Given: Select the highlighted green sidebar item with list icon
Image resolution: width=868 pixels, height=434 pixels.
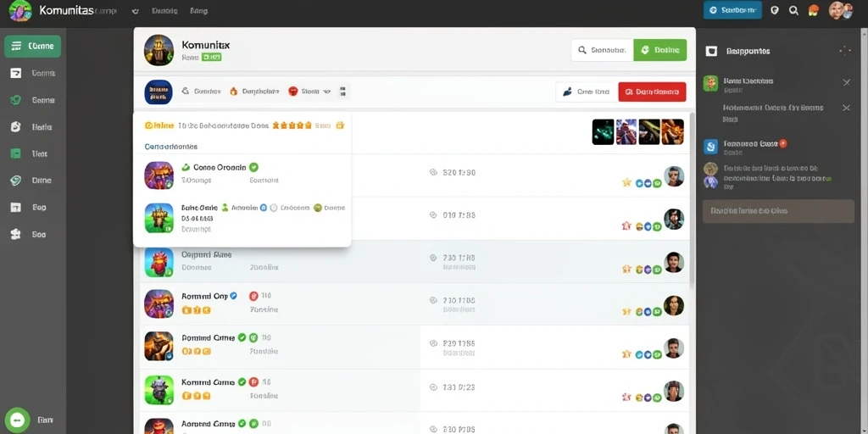Looking at the screenshot, I should pos(32,46).
